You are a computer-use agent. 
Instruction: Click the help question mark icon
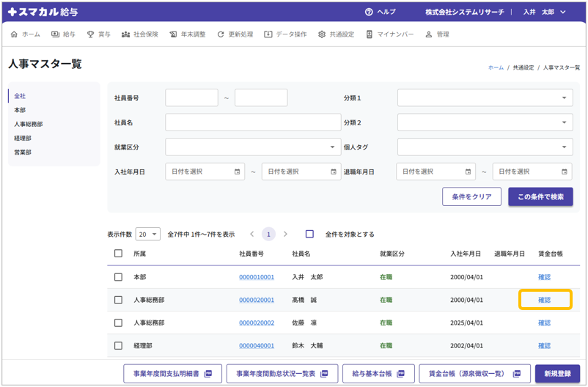369,12
